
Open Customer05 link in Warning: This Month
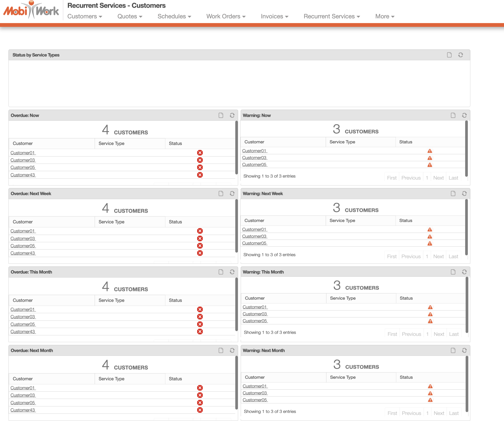click(255, 321)
